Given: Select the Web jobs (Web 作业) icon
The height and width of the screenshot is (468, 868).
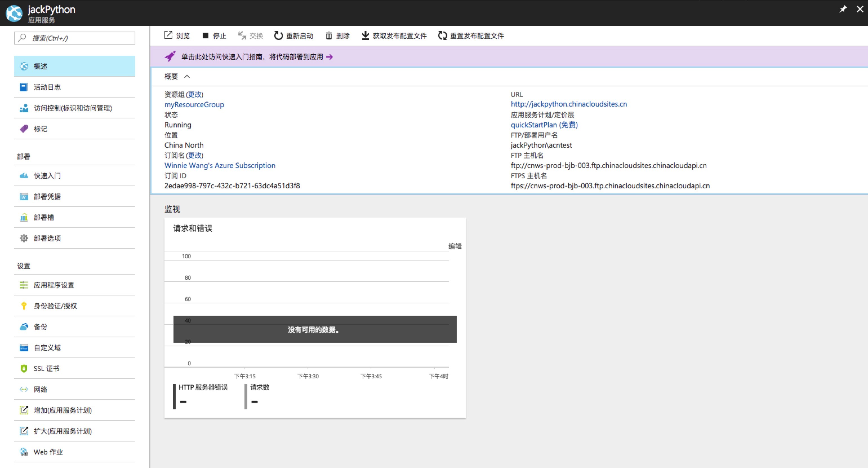Looking at the screenshot, I should [24, 452].
